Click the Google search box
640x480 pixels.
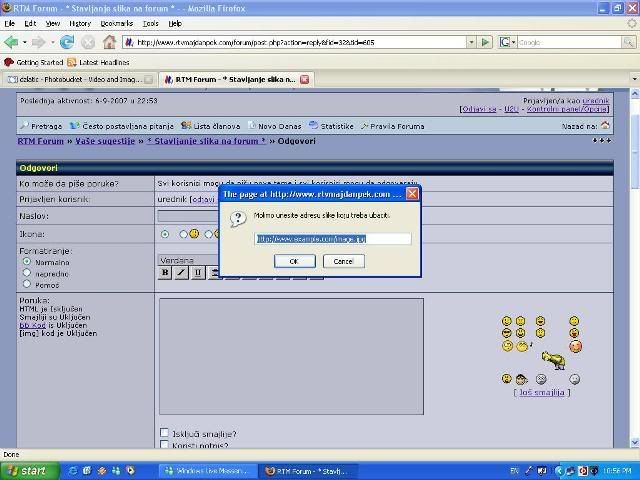569,42
